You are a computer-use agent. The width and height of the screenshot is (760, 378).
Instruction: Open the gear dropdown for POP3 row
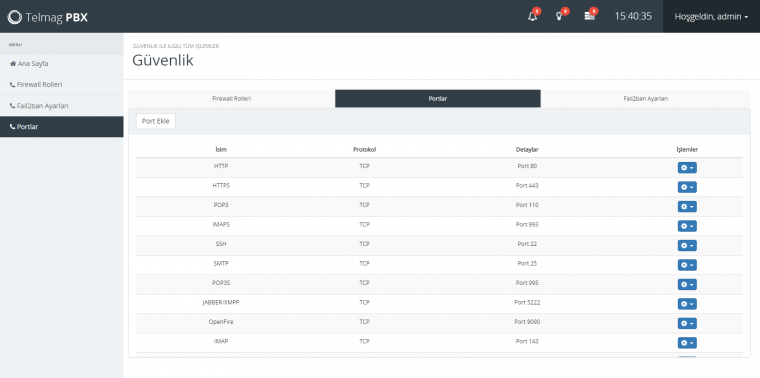[687, 206]
